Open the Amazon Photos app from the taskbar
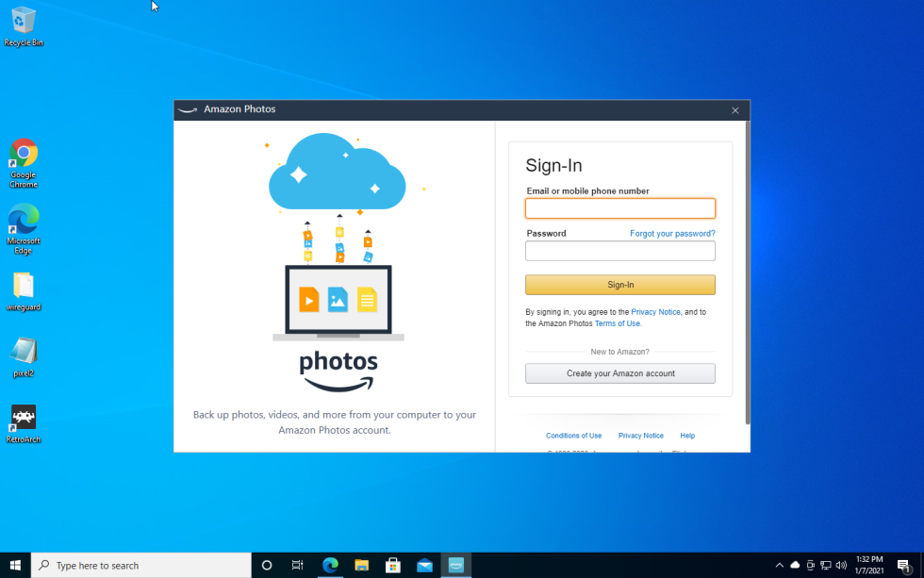Viewport: 924px width, 578px height. pyautogui.click(x=456, y=565)
